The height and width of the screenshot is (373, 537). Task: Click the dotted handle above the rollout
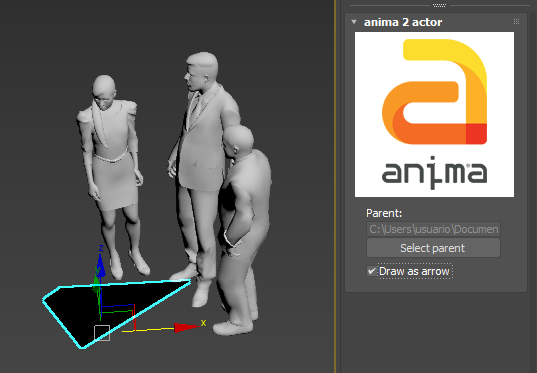tap(439, 5)
